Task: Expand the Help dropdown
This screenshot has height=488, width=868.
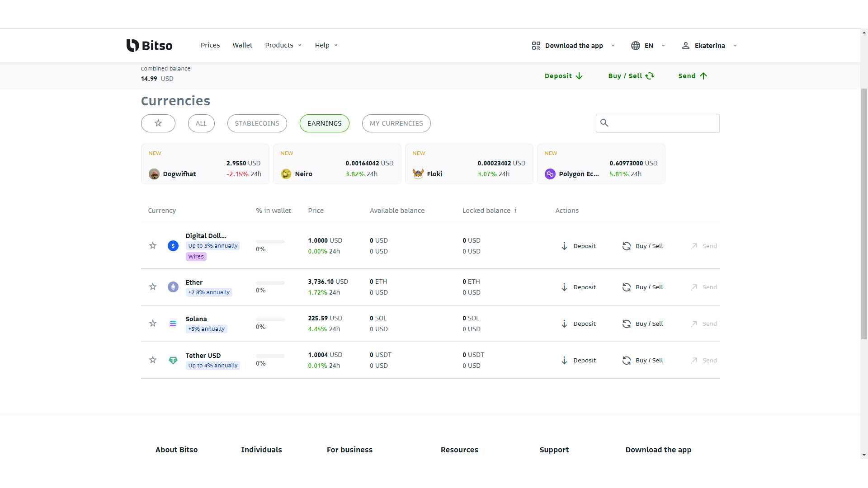Action: pos(326,45)
